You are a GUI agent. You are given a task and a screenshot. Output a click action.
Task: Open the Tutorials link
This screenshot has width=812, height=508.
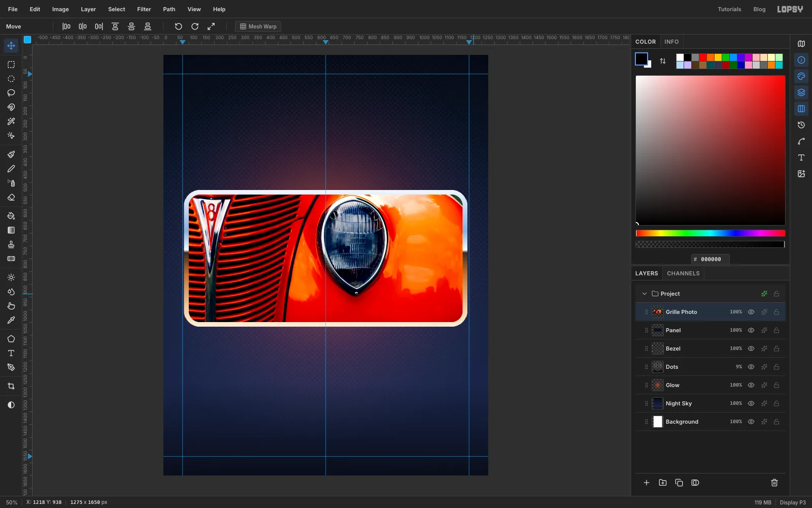[x=729, y=9]
